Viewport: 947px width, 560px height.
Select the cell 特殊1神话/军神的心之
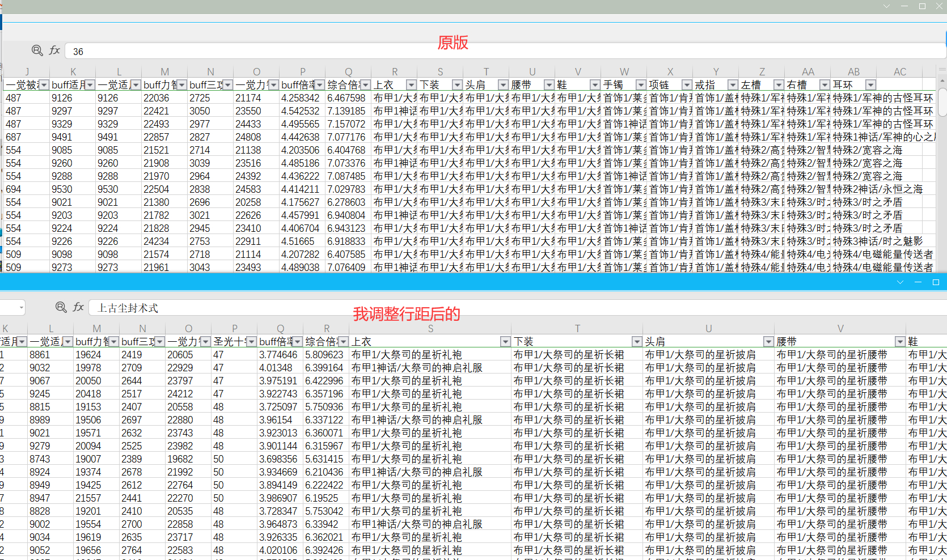pyautogui.click(x=883, y=137)
